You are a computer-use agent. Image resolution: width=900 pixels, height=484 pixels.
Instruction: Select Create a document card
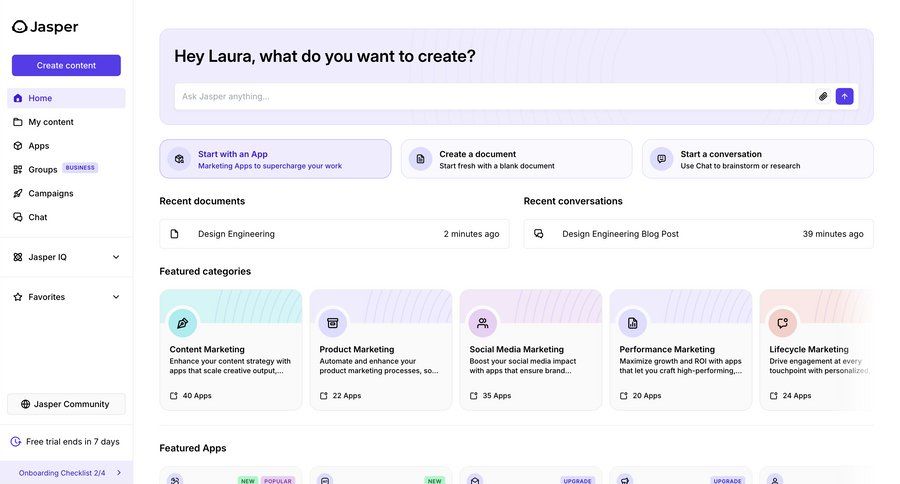517,159
